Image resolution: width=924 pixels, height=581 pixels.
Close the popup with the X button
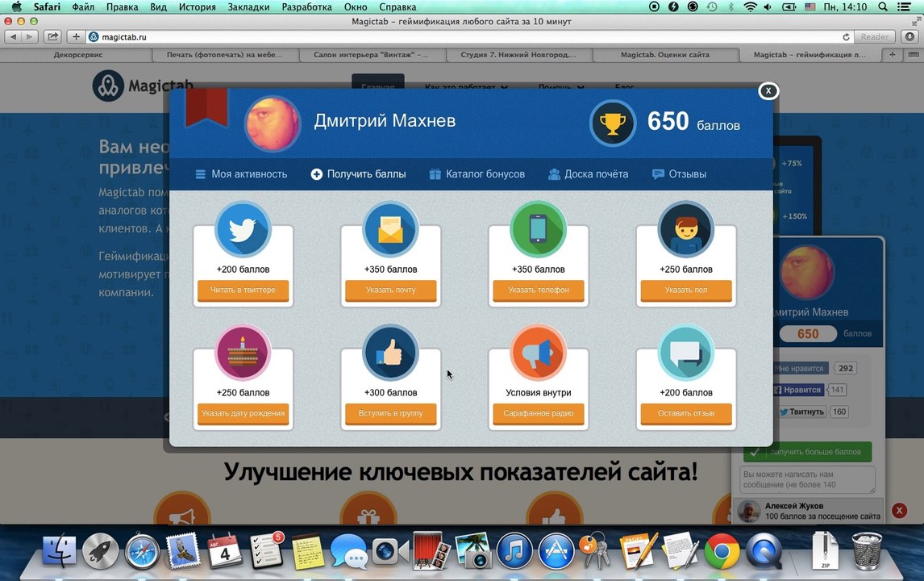768,91
